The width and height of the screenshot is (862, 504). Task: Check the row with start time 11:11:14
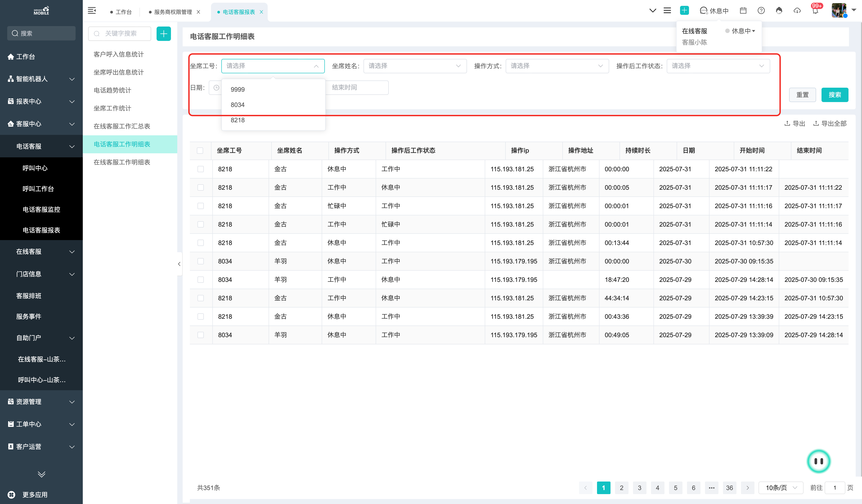(200, 224)
